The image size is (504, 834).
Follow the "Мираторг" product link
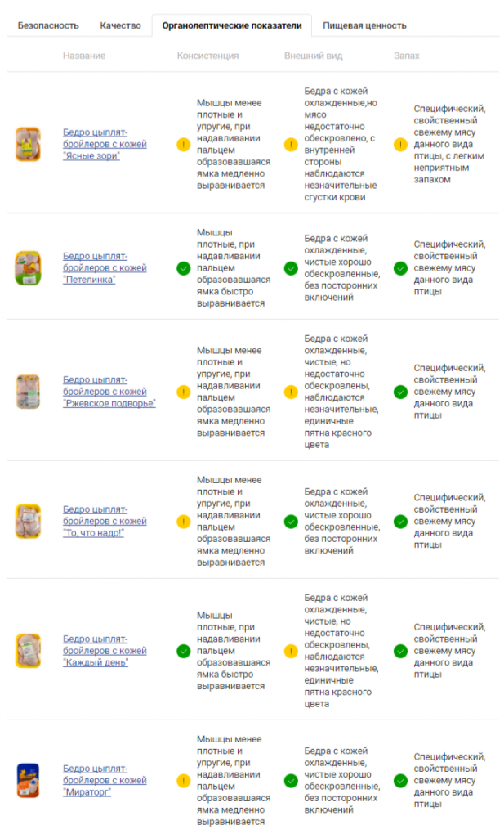click(x=105, y=781)
